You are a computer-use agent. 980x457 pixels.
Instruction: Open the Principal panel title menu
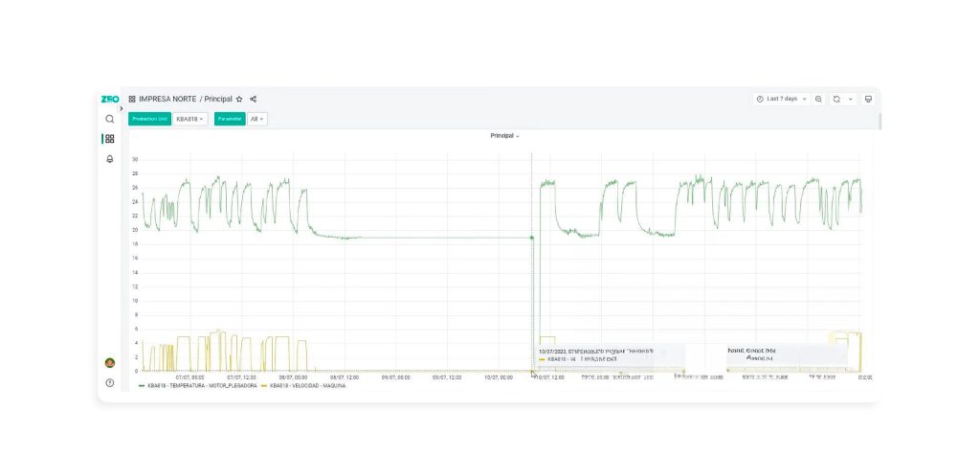505,136
